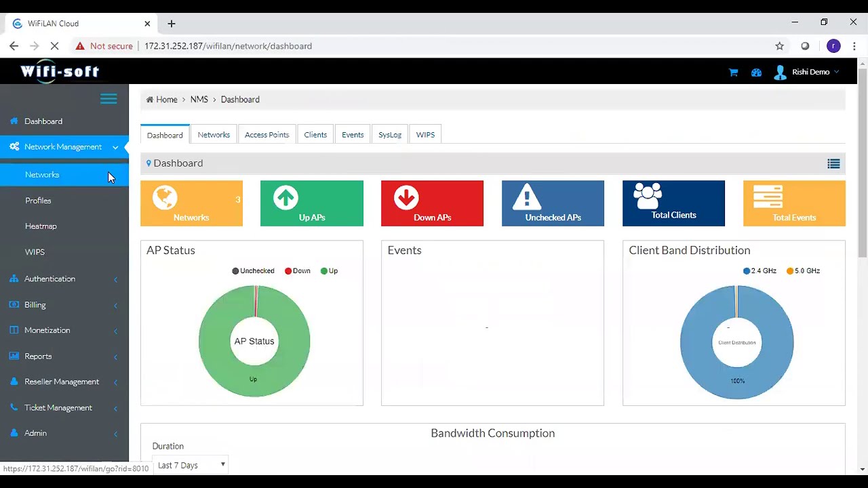Open the Unchecked APs warning tile

[x=553, y=203]
